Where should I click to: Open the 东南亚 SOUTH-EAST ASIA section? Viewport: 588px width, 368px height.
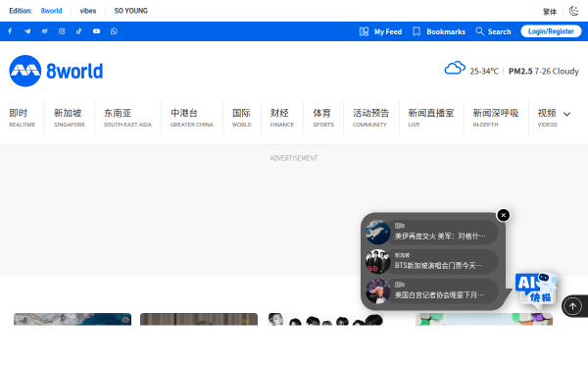[x=127, y=118]
